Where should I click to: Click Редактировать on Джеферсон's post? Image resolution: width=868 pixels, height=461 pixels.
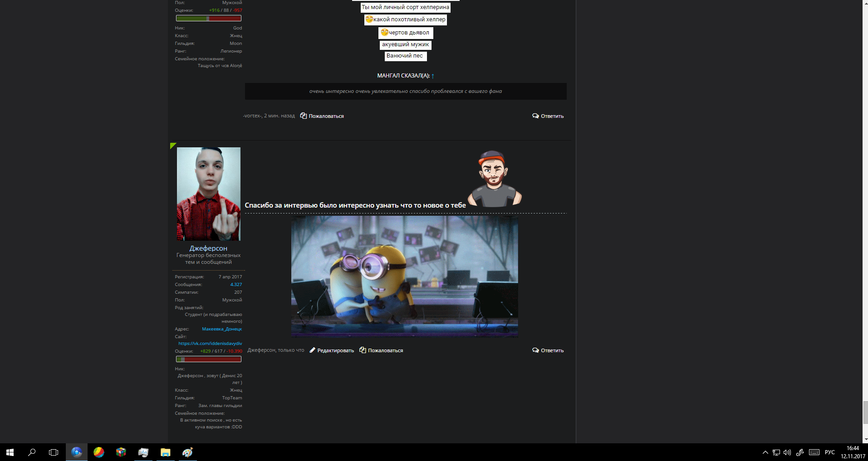(x=332, y=350)
